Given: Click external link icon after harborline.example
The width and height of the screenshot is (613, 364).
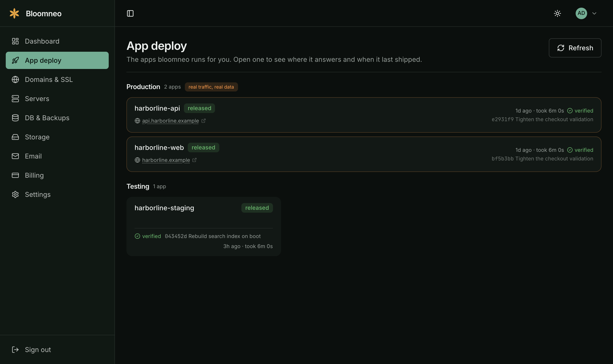Looking at the screenshot, I should [x=194, y=160].
